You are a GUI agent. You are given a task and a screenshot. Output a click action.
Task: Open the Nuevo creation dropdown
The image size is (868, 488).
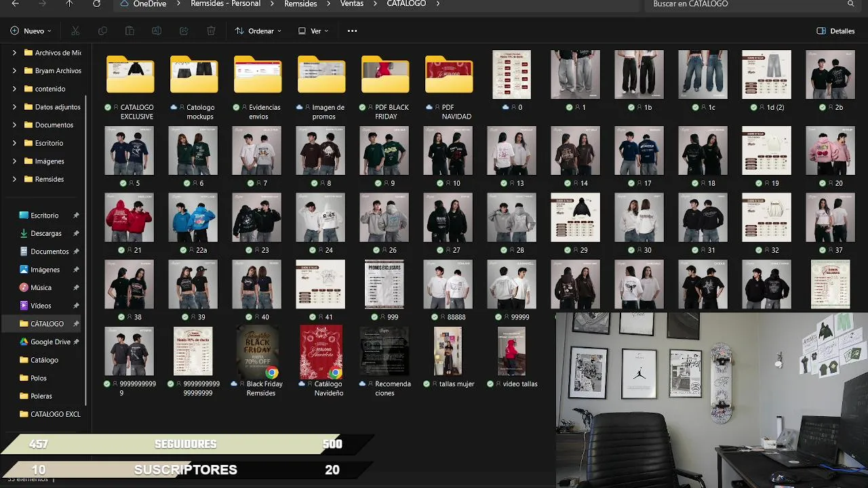coord(31,31)
